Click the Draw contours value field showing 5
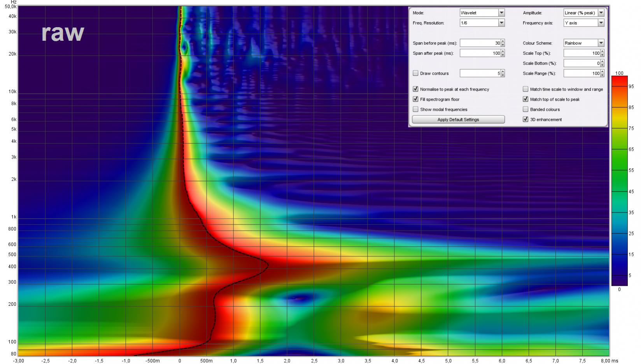 pyautogui.click(x=480, y=73)
